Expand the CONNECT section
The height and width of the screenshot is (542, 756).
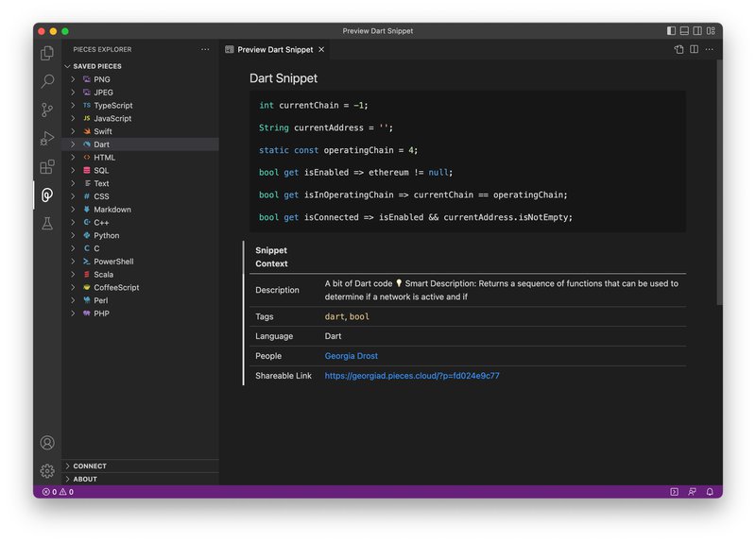tap(140, 466)
